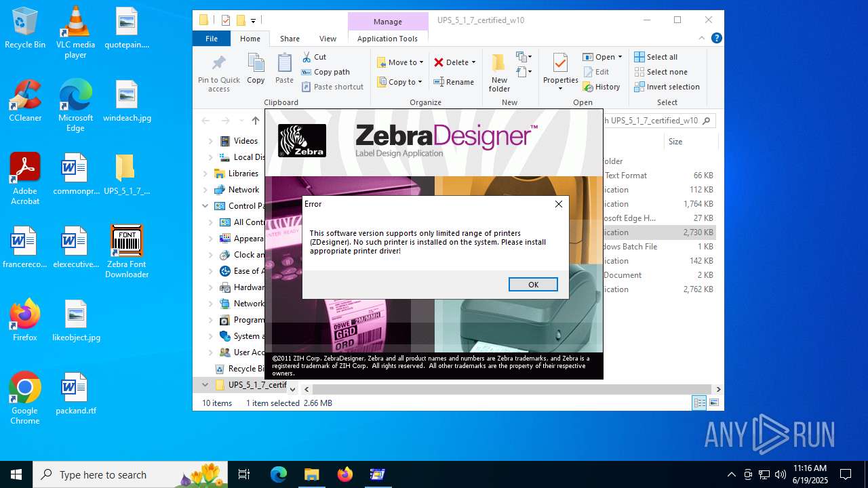
Task: Switch to the Home ribbon tab
Action: [250, 39]
